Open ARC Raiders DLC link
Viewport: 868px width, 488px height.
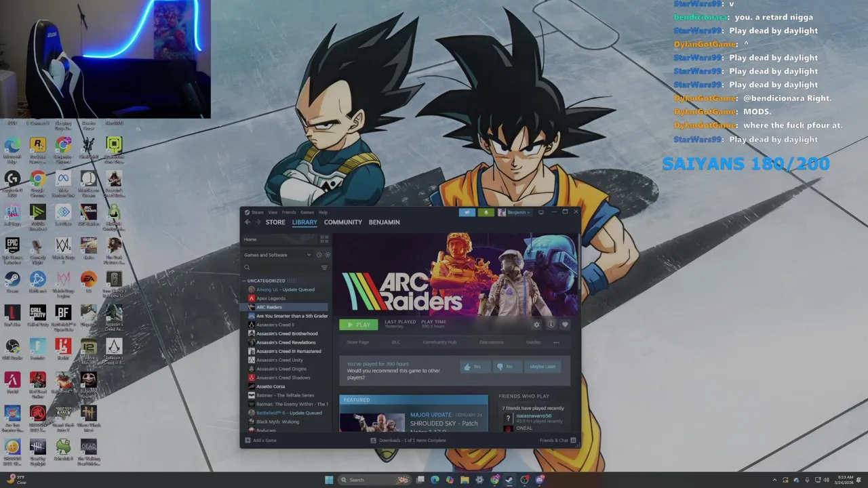396,342
